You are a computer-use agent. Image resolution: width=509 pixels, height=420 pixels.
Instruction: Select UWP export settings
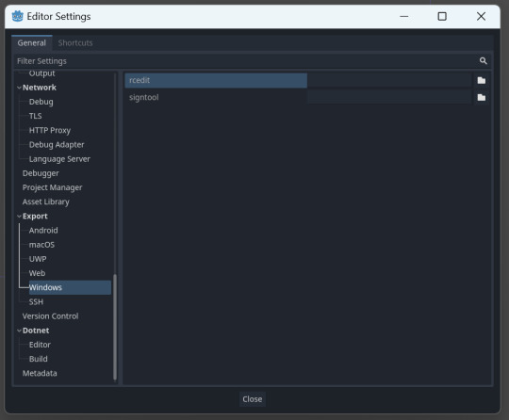click(38, 259)
